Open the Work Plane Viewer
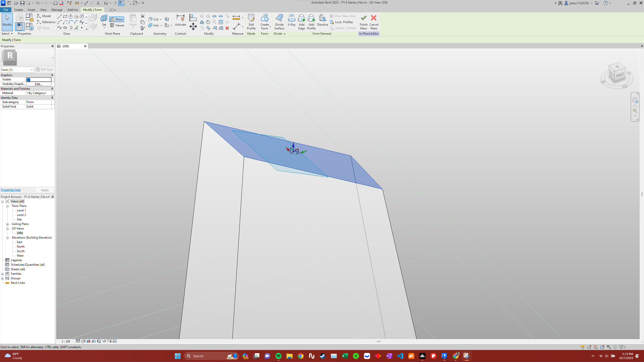The width and height of the screenshot is (644, 362). (x=117, y=25)
